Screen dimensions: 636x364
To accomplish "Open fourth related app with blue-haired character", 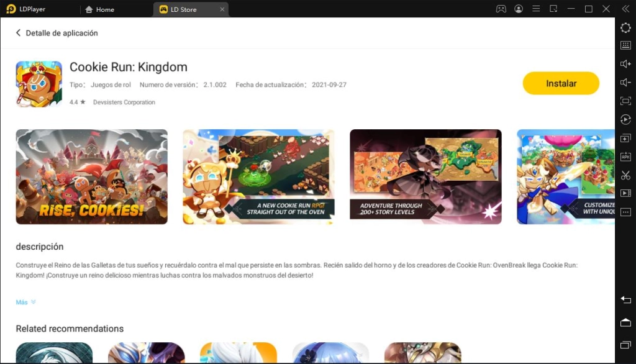I will coord(330,353).
